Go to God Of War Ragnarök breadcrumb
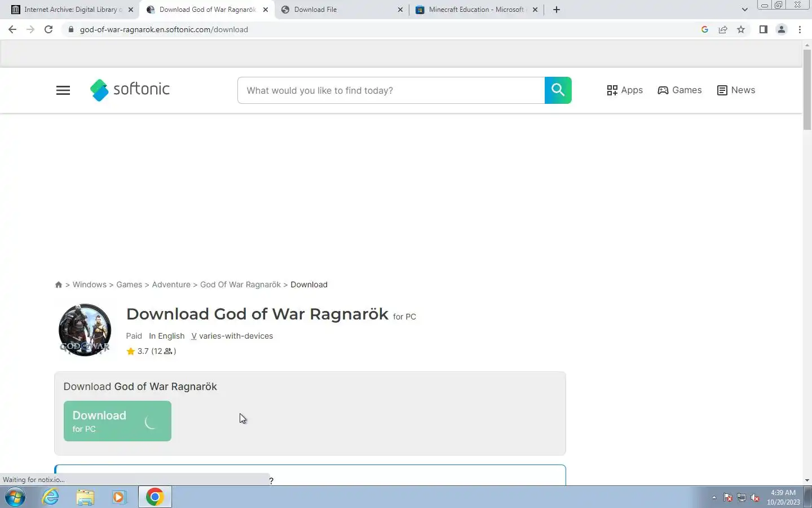Viewport: 812px width, 508px height. 240,284
